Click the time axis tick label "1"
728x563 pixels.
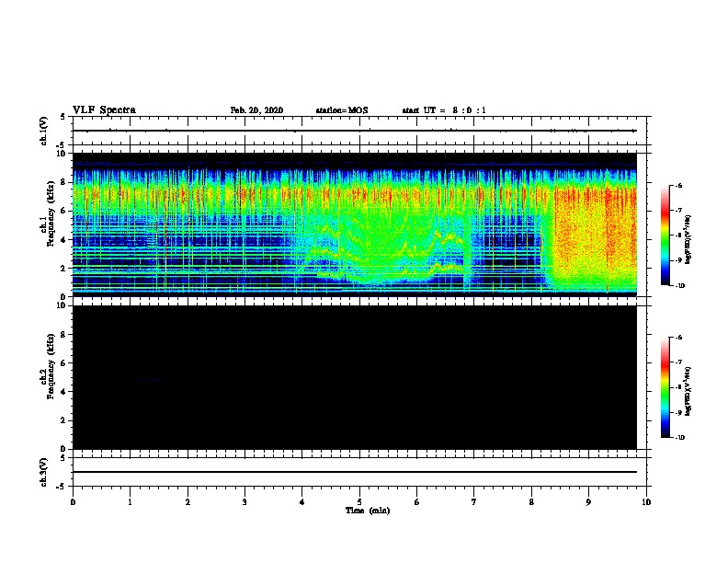[x=130, y=502]
